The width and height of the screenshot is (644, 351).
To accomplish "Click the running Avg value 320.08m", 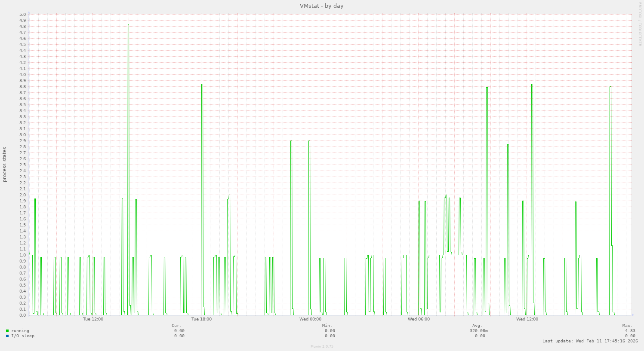I will coord(478,331).
